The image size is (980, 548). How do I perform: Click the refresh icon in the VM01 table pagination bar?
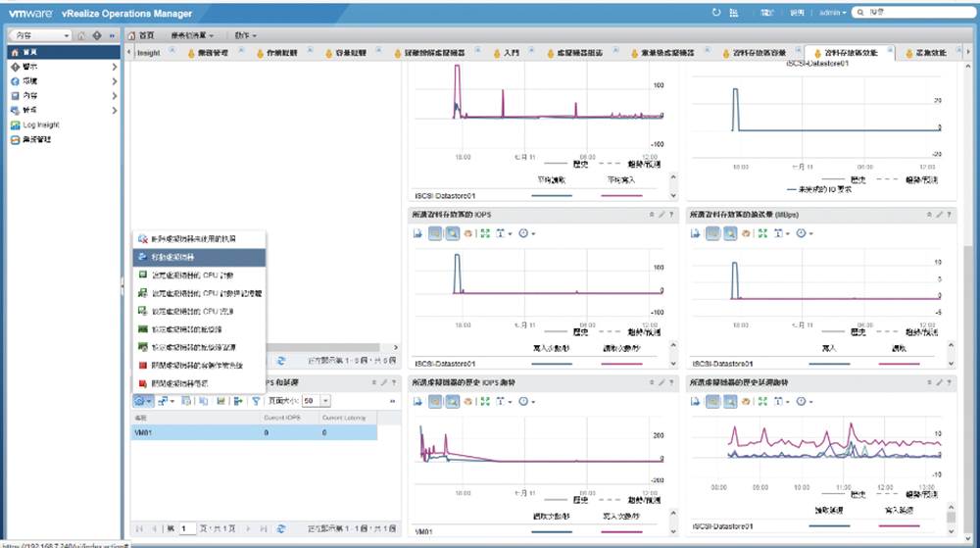281,528
